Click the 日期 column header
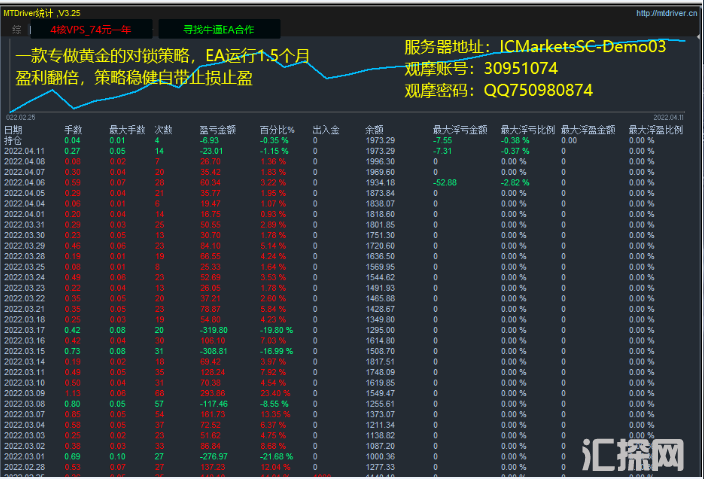Viewport: 704px width, 479px height. click(x=13, y=129)
